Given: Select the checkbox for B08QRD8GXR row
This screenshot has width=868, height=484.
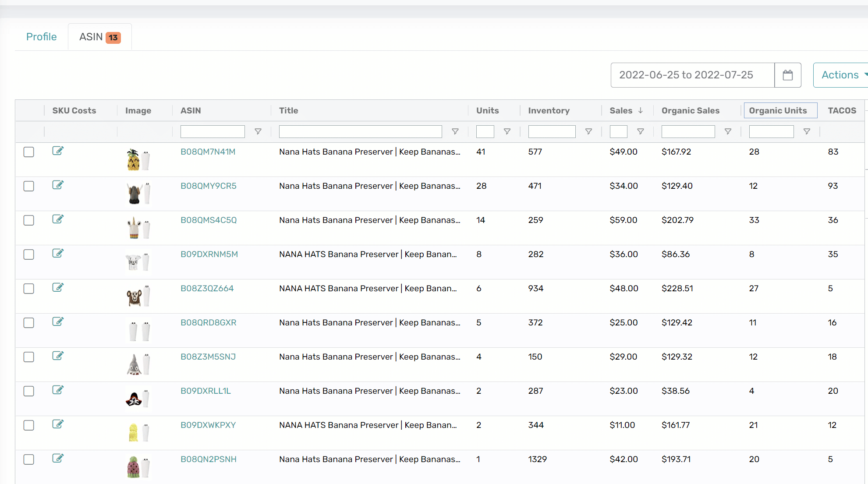Looking at the screenshot, I should click(x=29, y=323).
